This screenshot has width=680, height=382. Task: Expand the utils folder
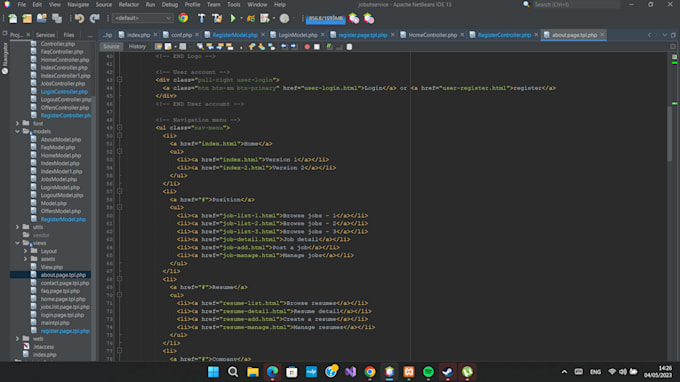pos(17,227)
